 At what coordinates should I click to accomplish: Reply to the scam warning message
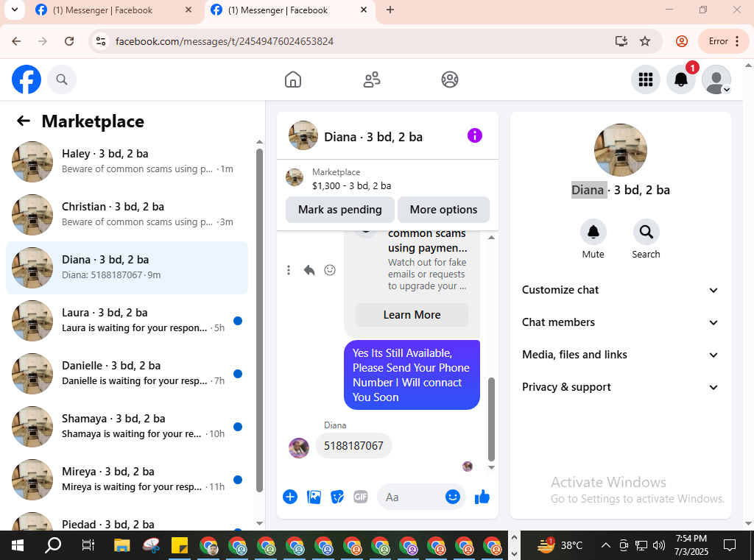309,270
